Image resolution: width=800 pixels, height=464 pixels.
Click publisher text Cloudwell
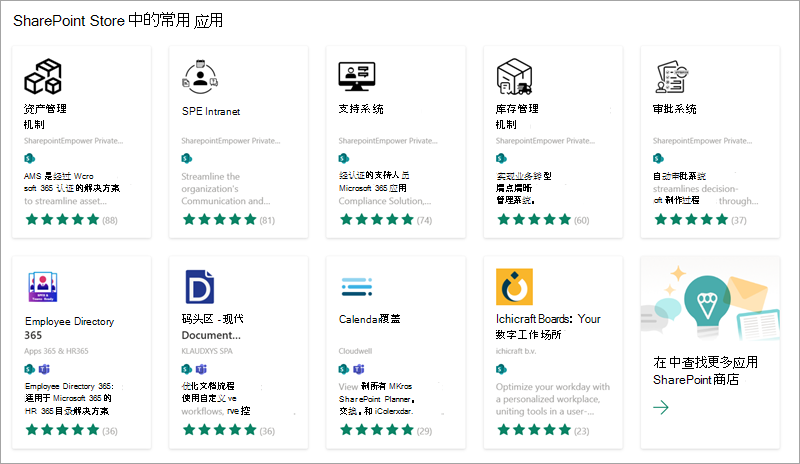click(x=355, y=351)
